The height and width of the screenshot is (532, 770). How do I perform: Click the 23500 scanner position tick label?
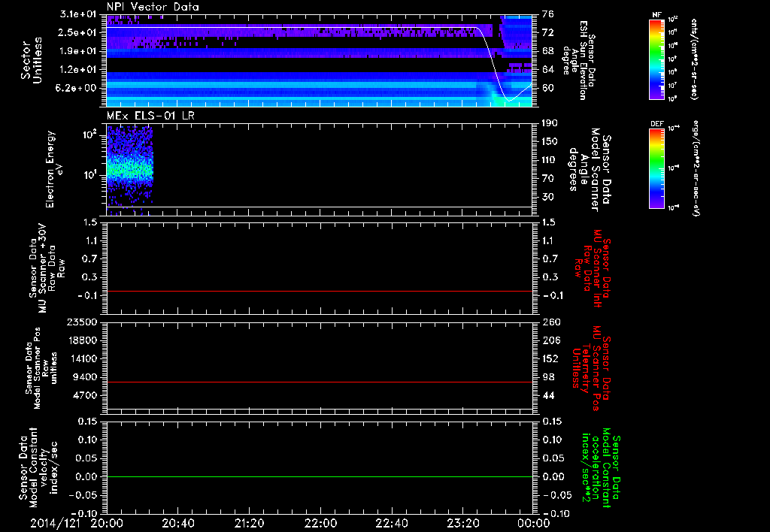[82, 322]
